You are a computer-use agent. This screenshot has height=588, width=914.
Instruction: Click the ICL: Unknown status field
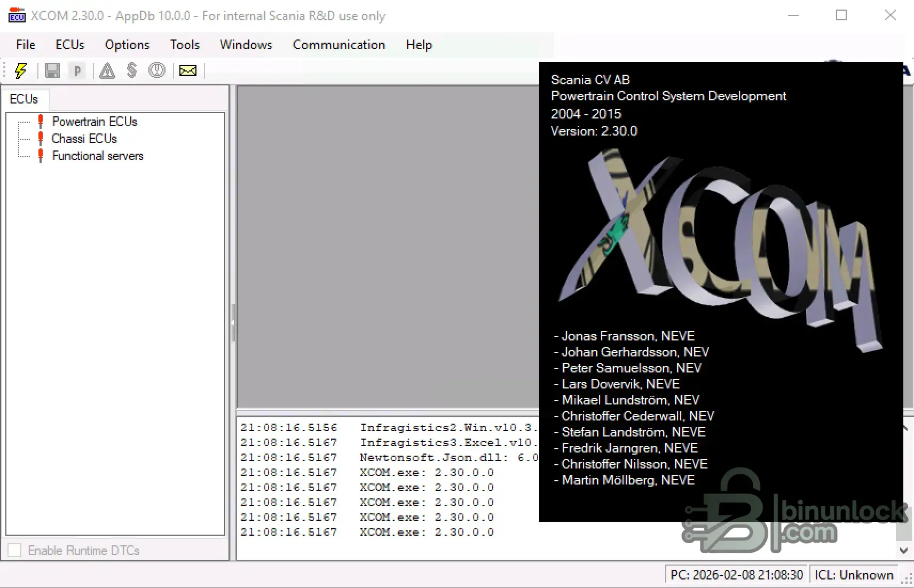pyautogui.click(x=854, y=575)
